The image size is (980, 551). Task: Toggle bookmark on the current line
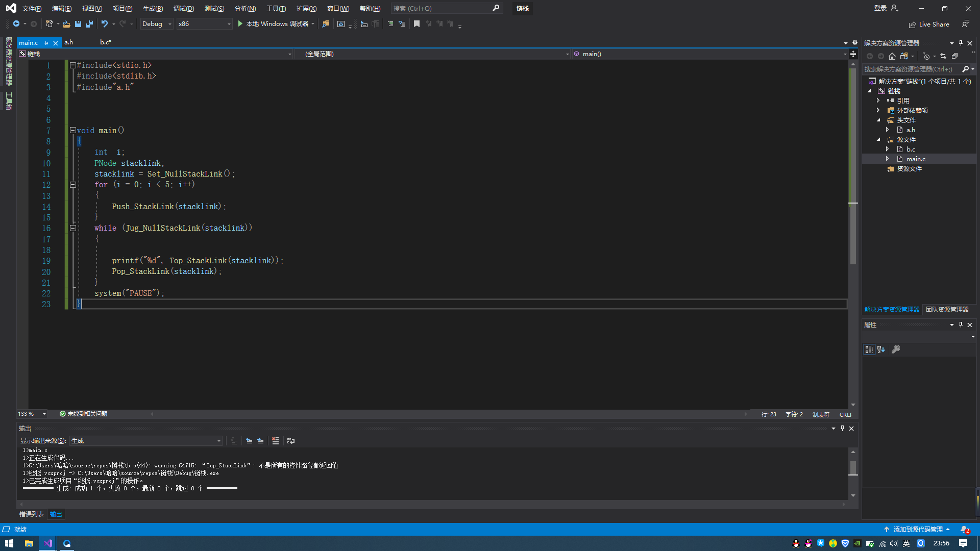click(416, 24)
